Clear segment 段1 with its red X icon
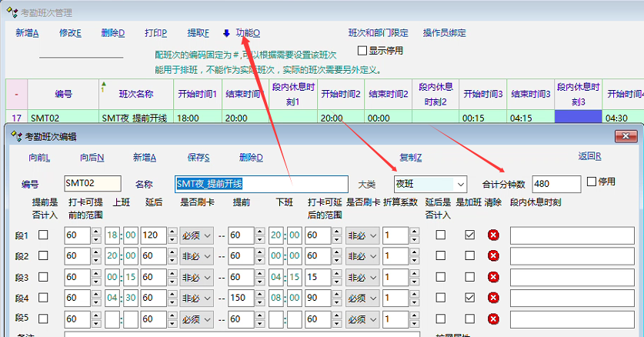This screenshot has width=644, height=337. (x=493, y=235)
